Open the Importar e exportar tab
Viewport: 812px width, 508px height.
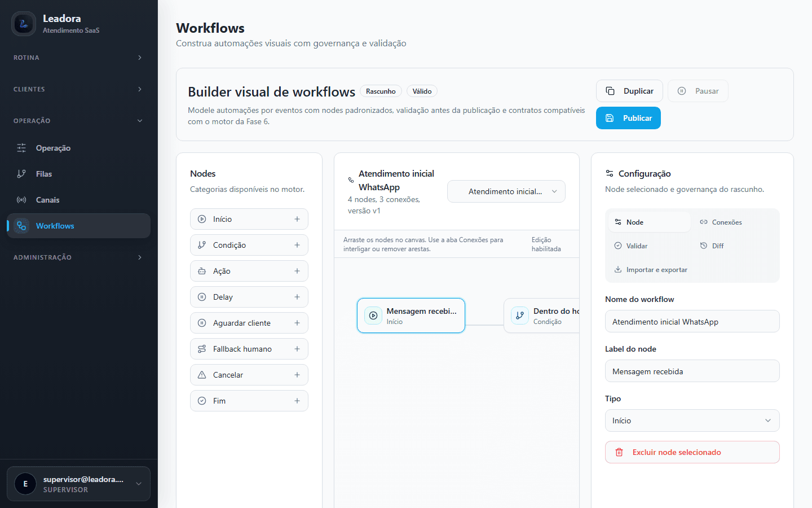tap(651, 270)
